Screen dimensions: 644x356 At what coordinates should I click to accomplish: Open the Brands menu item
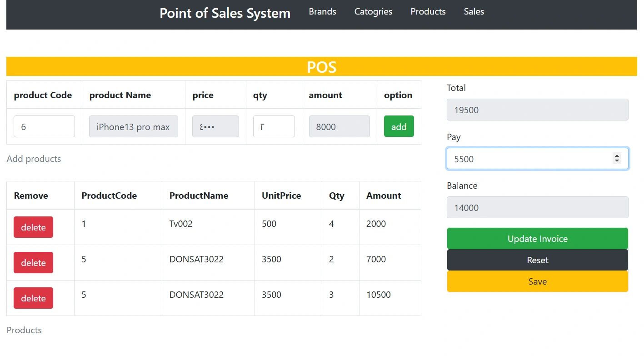322,12
